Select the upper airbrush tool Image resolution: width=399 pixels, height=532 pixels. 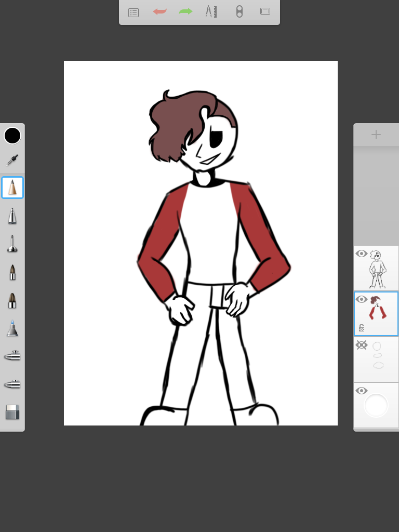tap(12, 356)
